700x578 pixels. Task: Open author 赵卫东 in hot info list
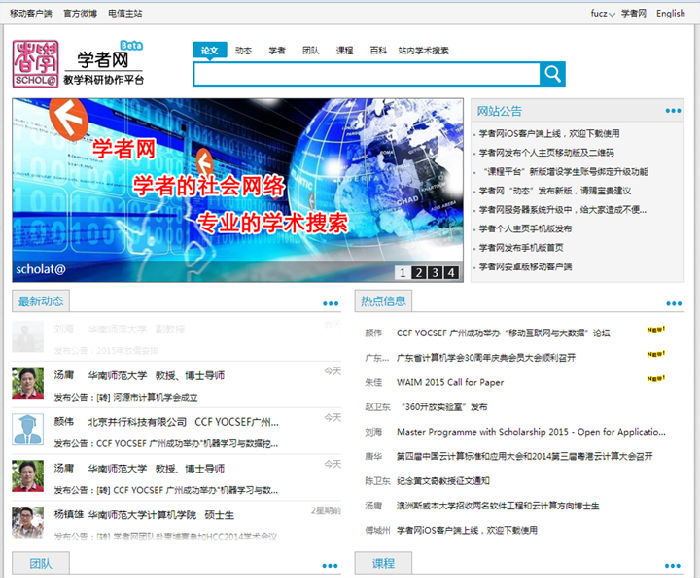click(378, 407)
